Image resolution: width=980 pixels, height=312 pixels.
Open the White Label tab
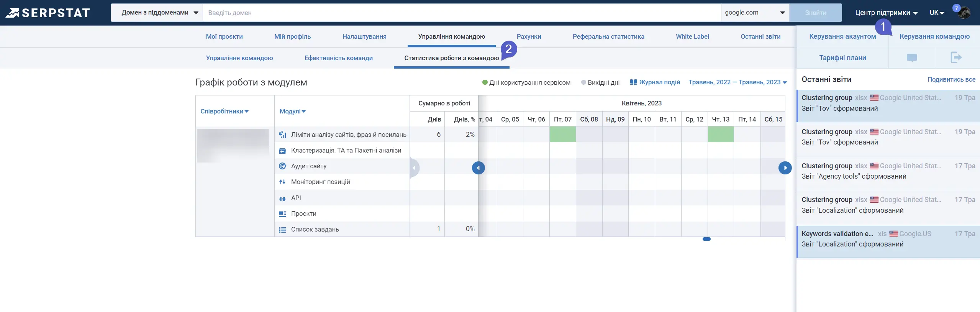pos(692,36)
